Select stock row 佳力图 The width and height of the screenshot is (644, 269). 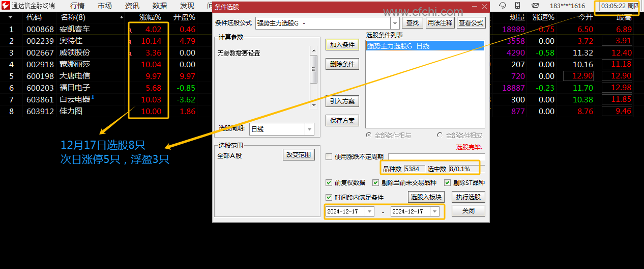click(x=71, y=112)
